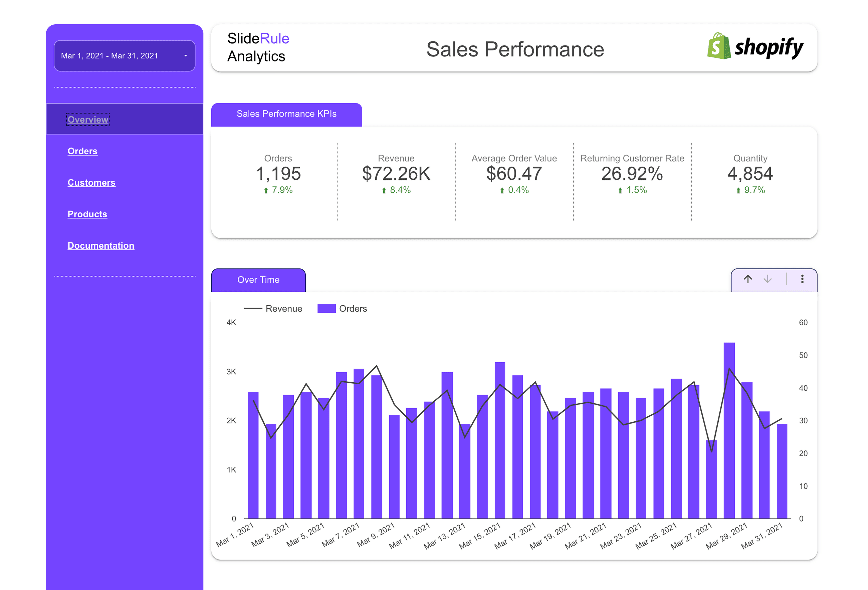Click the 4K left axis label
This screenshot has width=868, height=590.
231,323
